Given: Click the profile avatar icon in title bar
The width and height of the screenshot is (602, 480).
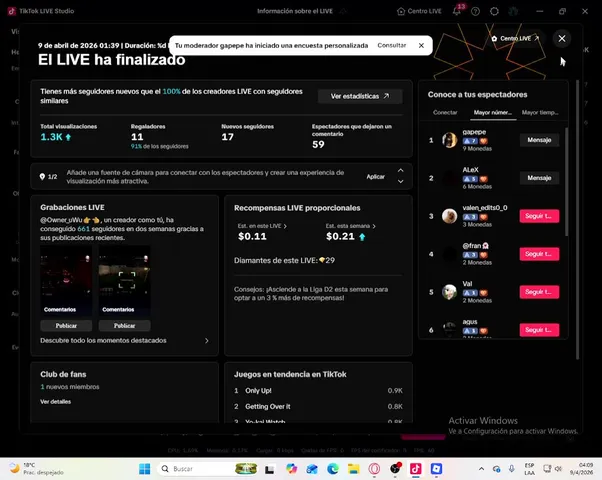Looking at the screenshot, I should (x=513, y=12).
